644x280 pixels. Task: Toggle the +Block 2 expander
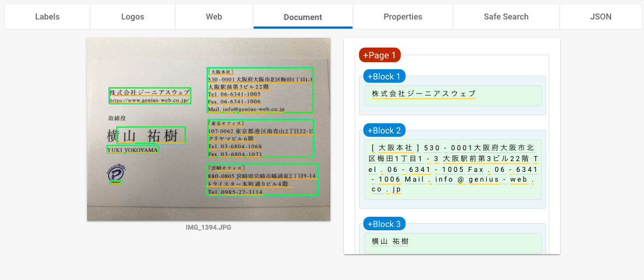click(x=384, y=130)
